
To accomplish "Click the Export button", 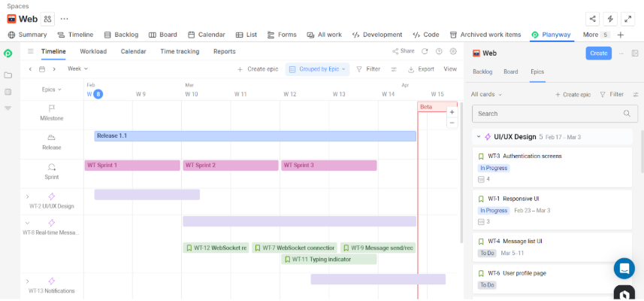I will coord(421,69).
